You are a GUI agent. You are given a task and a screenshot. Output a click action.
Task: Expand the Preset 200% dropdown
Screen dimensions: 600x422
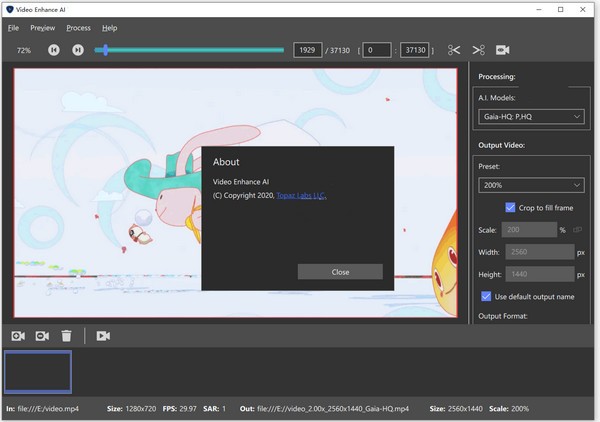click(530, 185)
